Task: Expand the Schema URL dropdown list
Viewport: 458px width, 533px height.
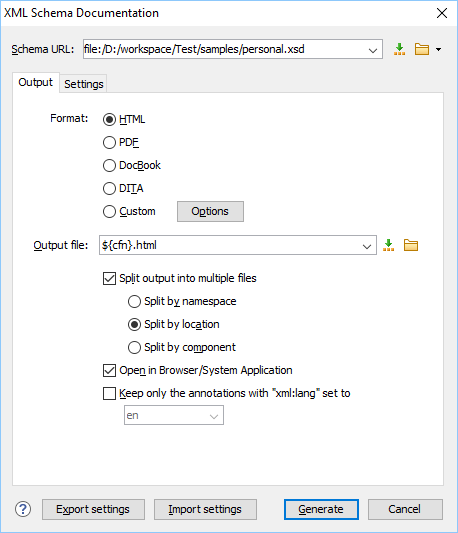Action: (373, 50)
